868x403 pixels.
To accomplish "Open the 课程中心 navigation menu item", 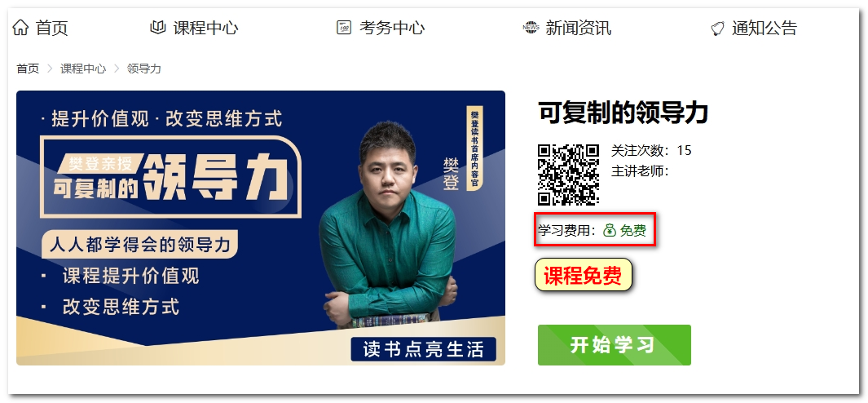I will [x=205, y=27].
